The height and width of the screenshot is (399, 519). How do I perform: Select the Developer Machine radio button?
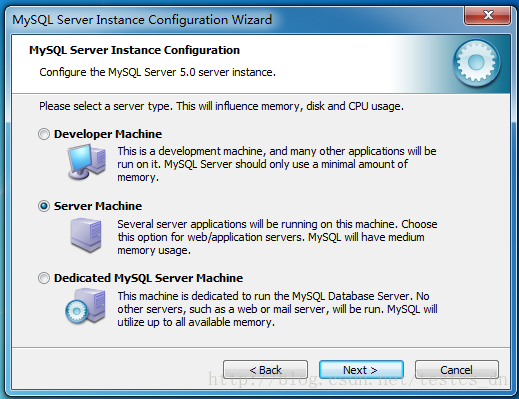click(x=44, y=134)
